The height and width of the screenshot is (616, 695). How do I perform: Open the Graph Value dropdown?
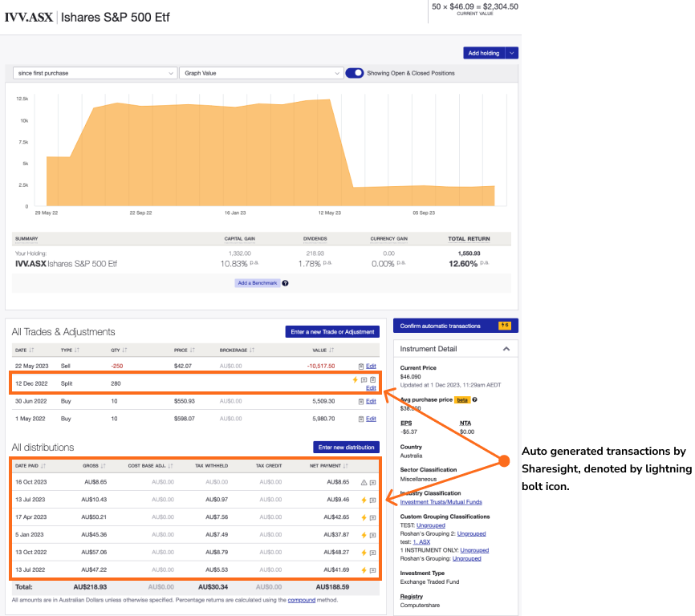click(x=262, y=73)
